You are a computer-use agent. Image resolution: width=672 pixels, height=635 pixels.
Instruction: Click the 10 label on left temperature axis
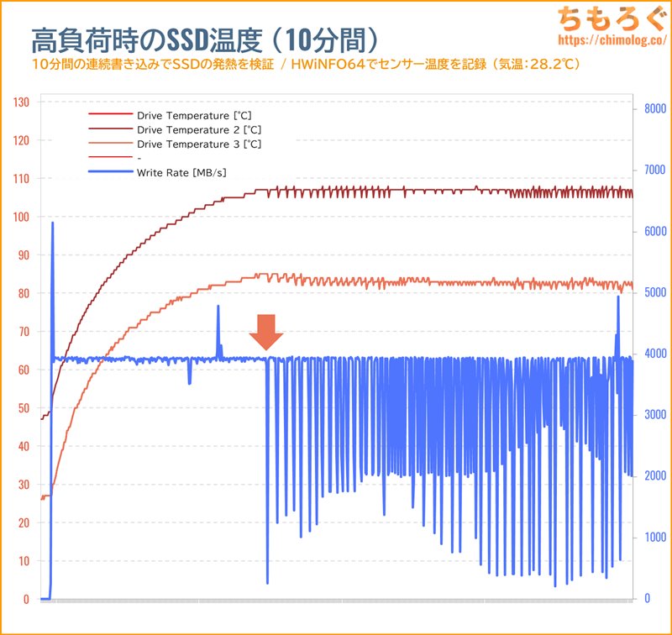pyautogui.click(x=24, y=561)
